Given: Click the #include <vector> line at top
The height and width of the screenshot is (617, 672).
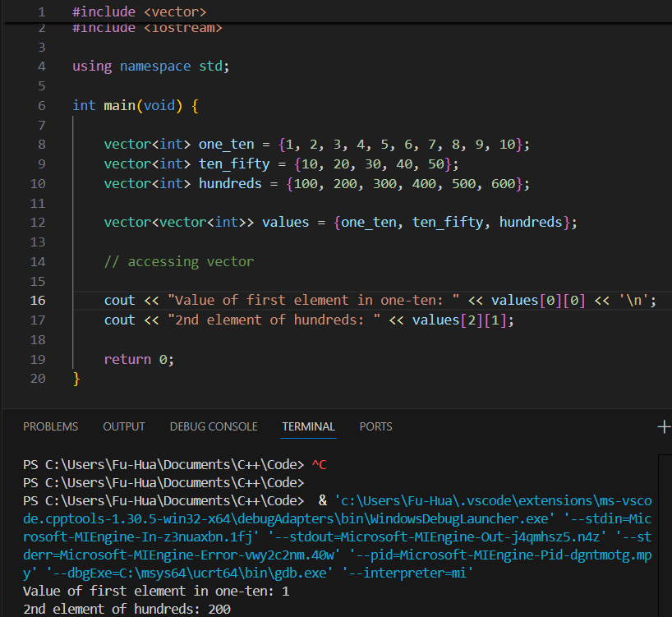Looking at the screenshot, I should (x=139, y=12).
